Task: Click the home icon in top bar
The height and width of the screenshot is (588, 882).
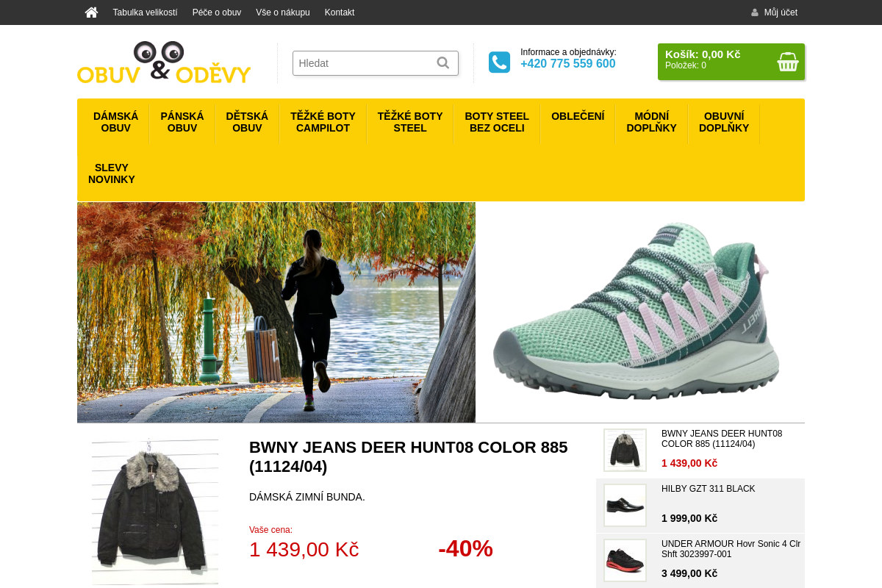Action: click(91, 12)
